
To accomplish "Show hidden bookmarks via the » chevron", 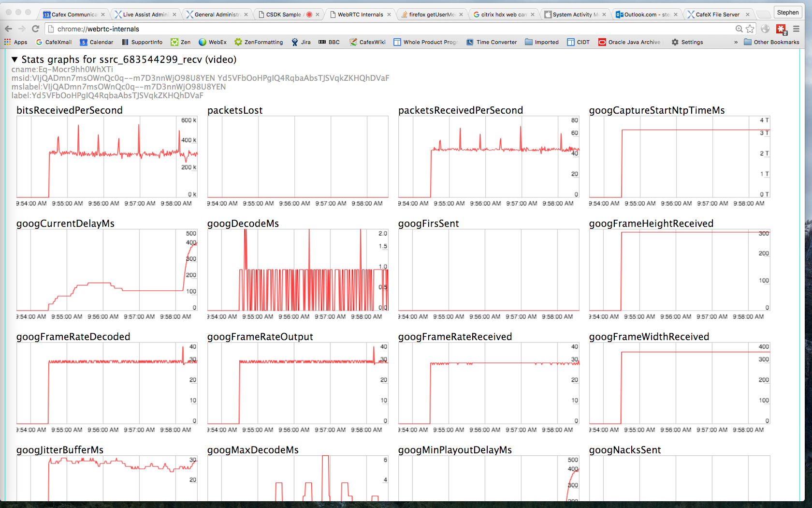I will click(736, 42).
